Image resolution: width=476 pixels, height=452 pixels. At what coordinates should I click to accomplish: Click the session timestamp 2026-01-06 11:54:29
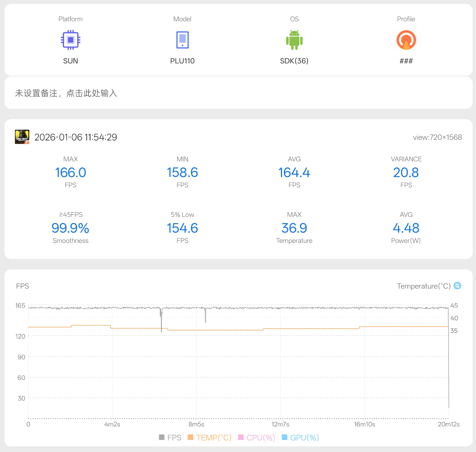[76, 137]
